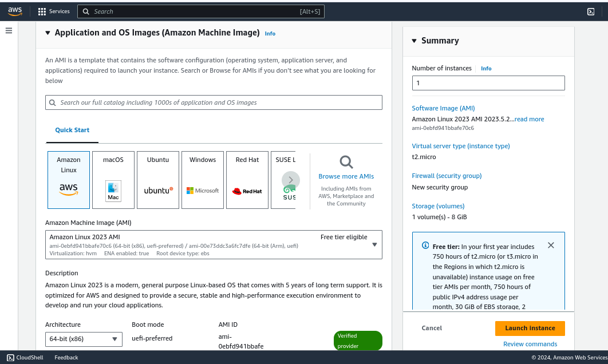Click the Free tier info circle icon
Image resolution: width=608 pixels, height=364 pixels.
(x=425, y=245)
